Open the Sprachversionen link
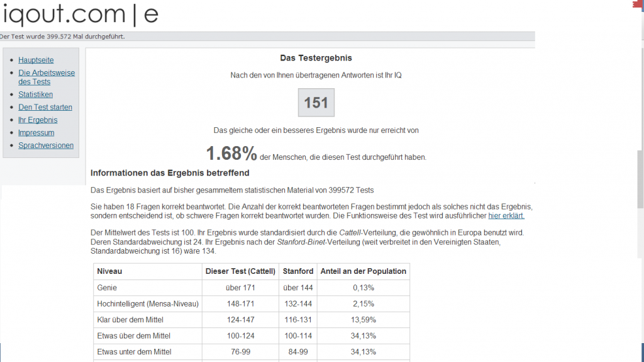The image size is (644, 362). click(46, 145)
